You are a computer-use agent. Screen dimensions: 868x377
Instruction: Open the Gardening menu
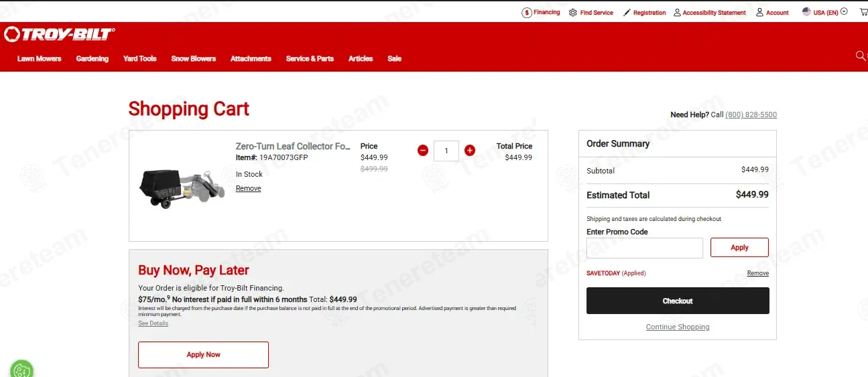click(92, 59)
